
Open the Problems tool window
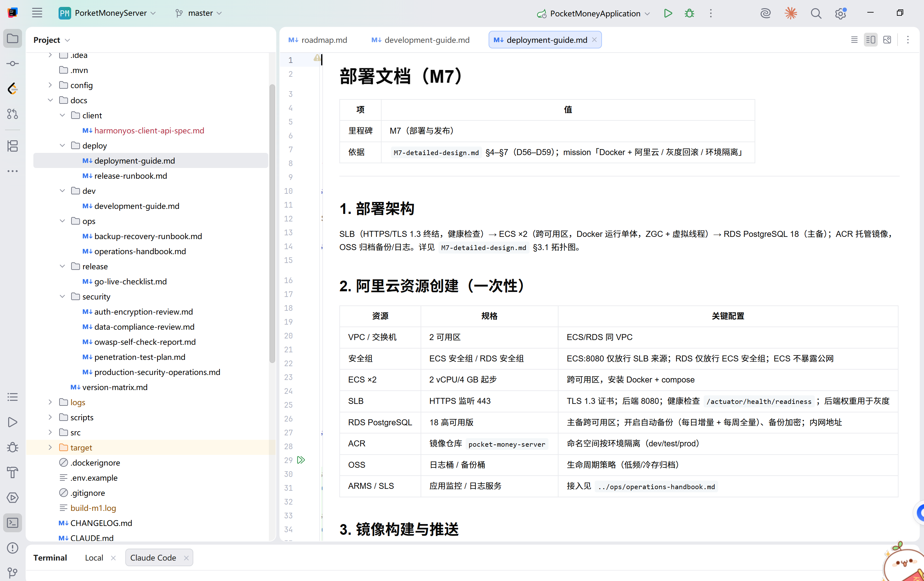click(x=13, y=548)
